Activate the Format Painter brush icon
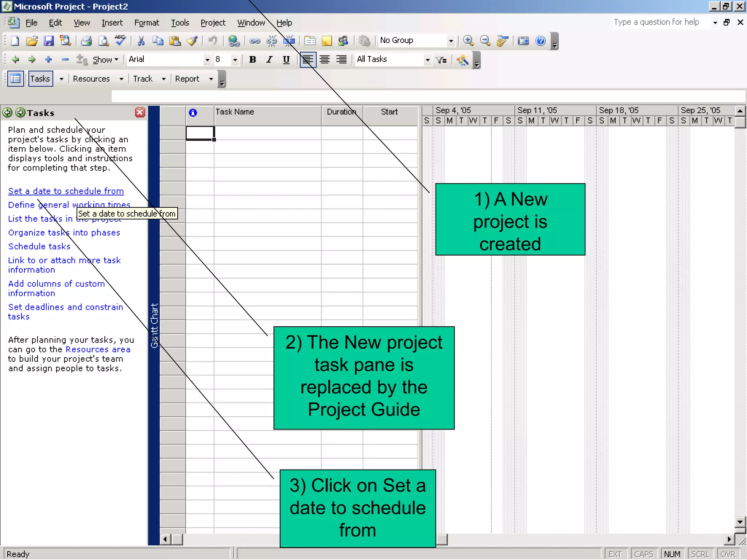 [x=192, y=40]
